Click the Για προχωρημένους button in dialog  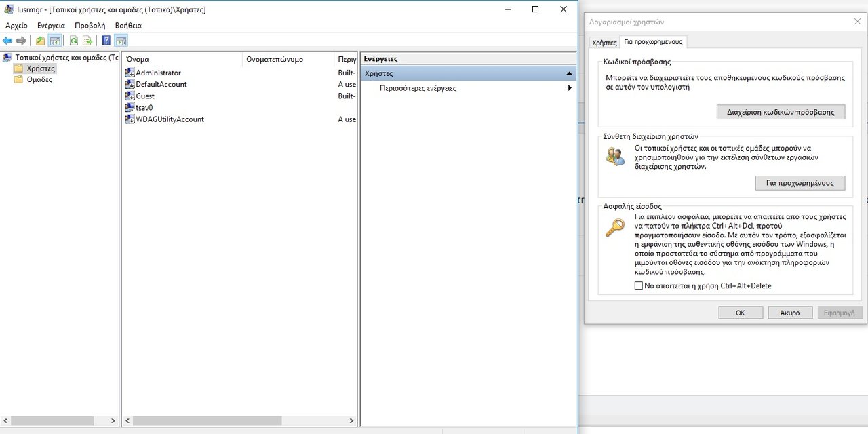click(x=800, y=183)
